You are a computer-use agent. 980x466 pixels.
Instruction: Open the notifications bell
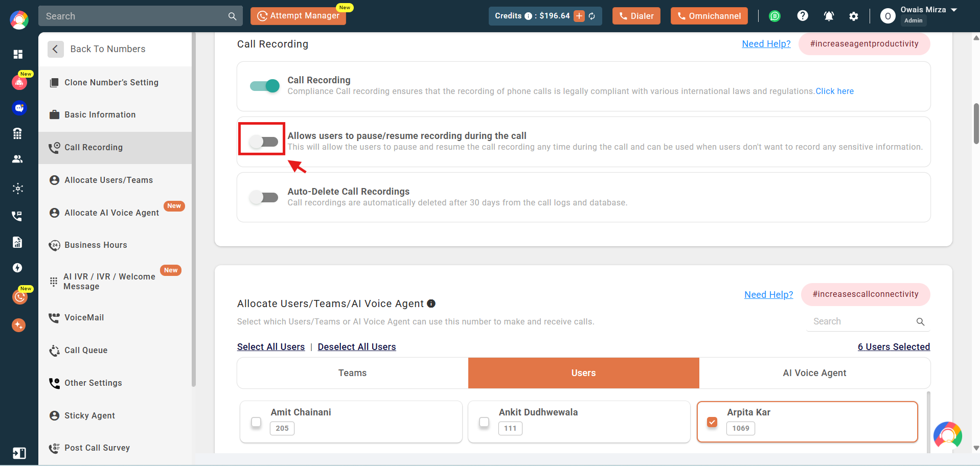tap(829, 16)
